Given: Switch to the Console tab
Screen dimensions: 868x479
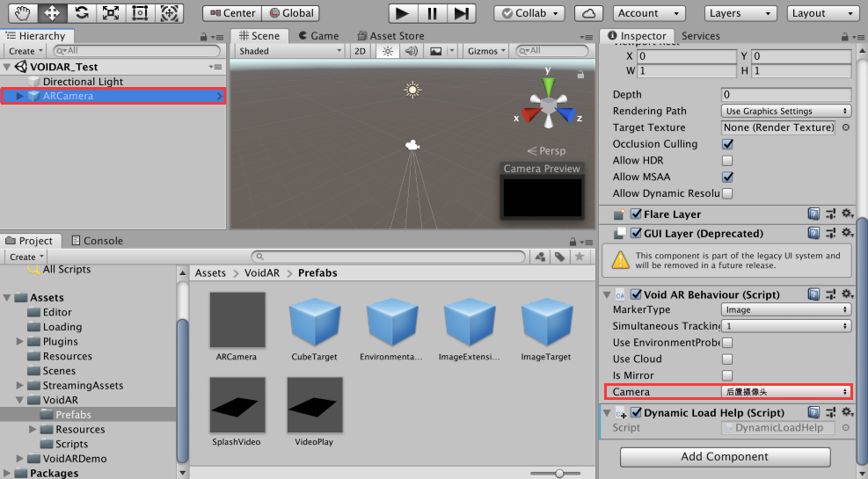Looking at the screenshot, I should click(97, 241).
